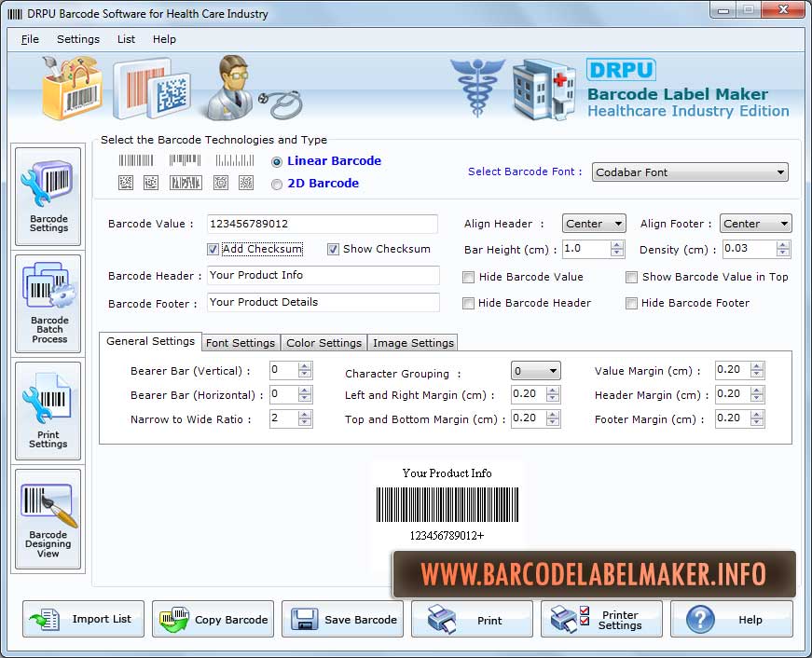Click the Barcode Header input field
The image size is (812, 658).
[323, 276]
